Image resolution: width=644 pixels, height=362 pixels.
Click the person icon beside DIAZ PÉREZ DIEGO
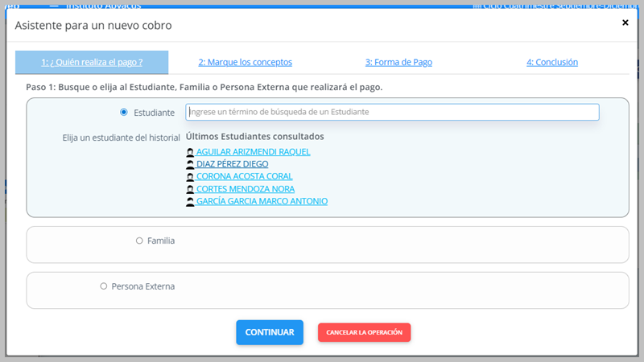(190, 164)
